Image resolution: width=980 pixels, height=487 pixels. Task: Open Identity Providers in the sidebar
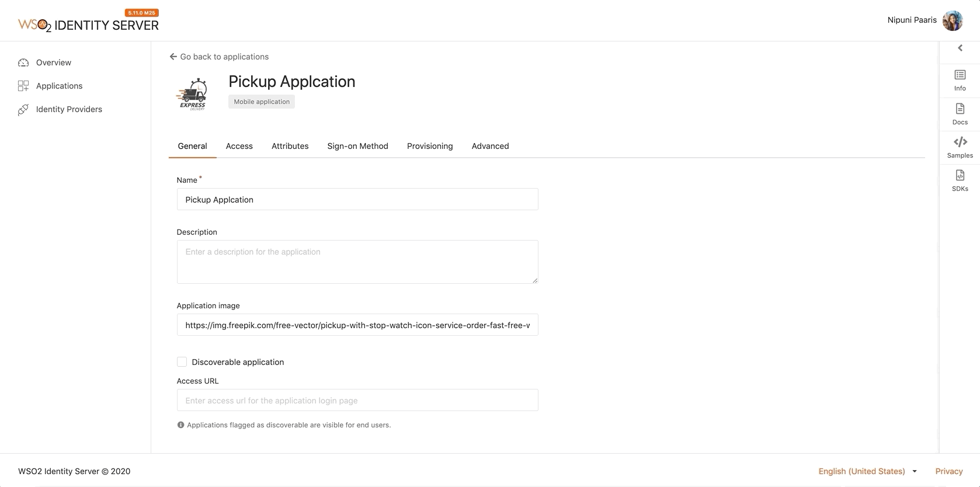coord(69,109)
